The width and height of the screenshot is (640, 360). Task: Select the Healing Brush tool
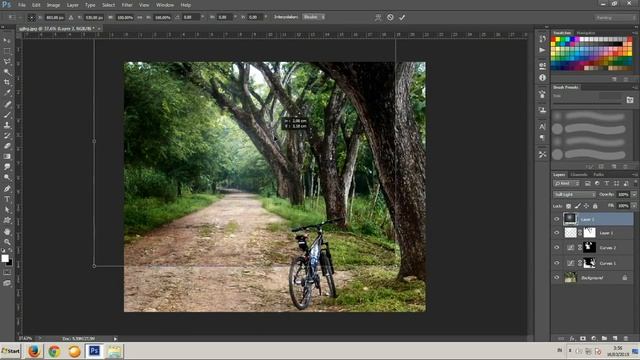(x=7, y=104)
